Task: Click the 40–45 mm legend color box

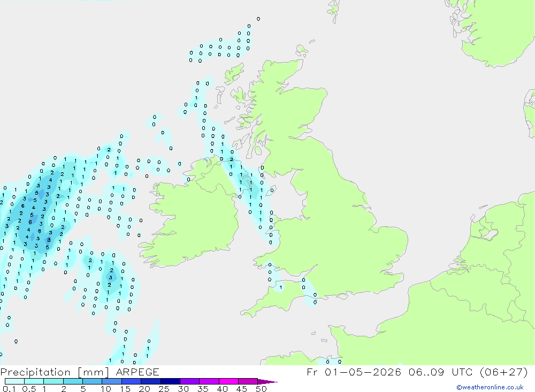Action: pyautogui.click(x=228, y=381)
